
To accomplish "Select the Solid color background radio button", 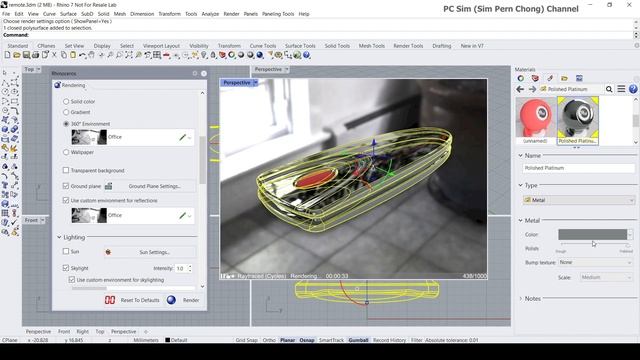I will tap(66, 101).
